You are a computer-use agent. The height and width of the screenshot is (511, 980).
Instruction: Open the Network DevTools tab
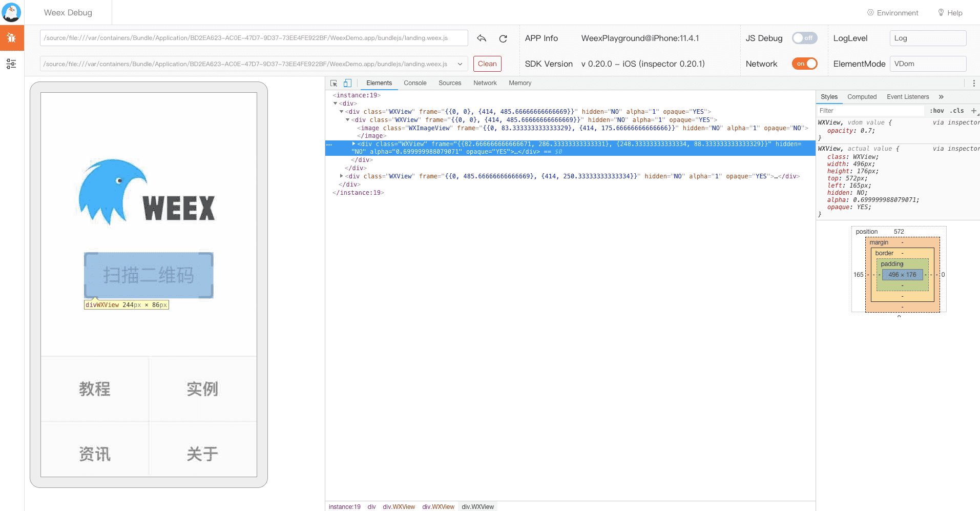[485, 83]
